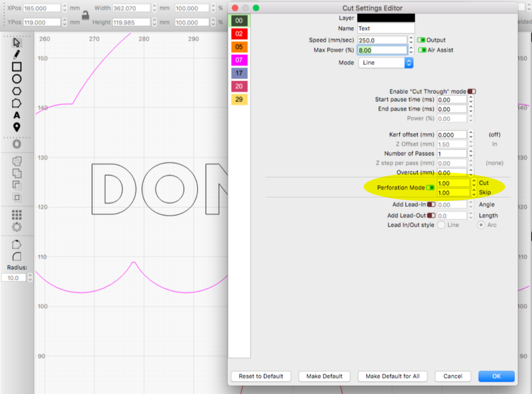Screen dimensions: 532x394
Task: Open the Grid Array tool
Action: point(17,215)
